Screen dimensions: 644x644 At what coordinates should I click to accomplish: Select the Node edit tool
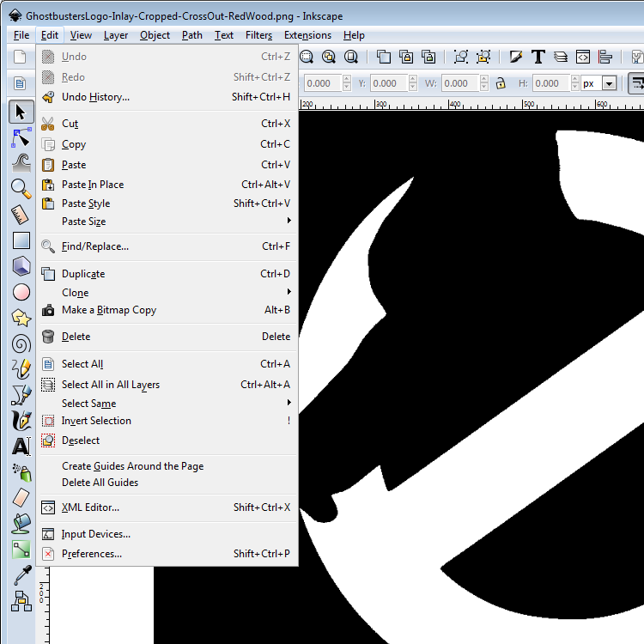(x=21, y=138)
